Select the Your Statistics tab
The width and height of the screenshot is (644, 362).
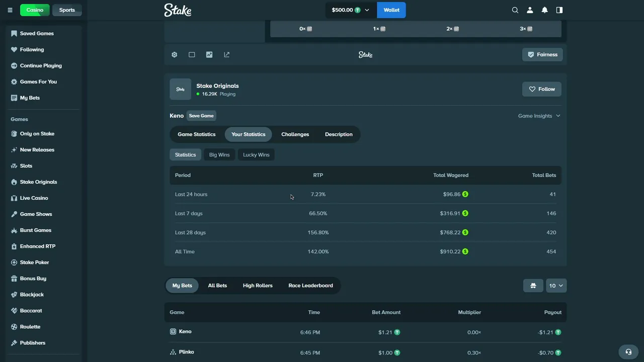tap(249, 135)
